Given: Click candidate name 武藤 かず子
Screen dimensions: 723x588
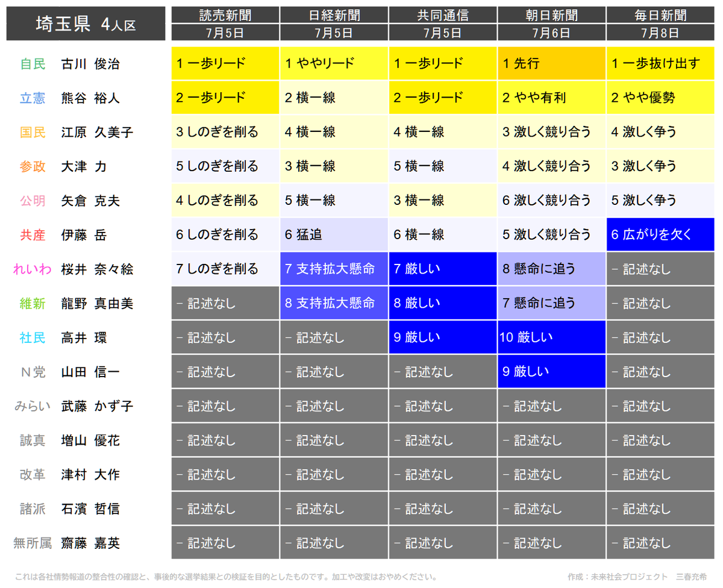Looking at the screenshot, I should 97,407.
